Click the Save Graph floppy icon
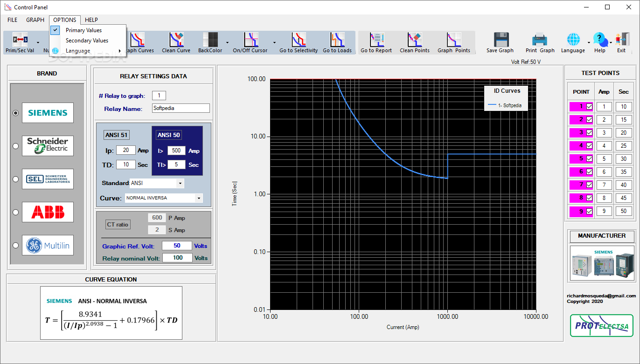 pos(501,40)
